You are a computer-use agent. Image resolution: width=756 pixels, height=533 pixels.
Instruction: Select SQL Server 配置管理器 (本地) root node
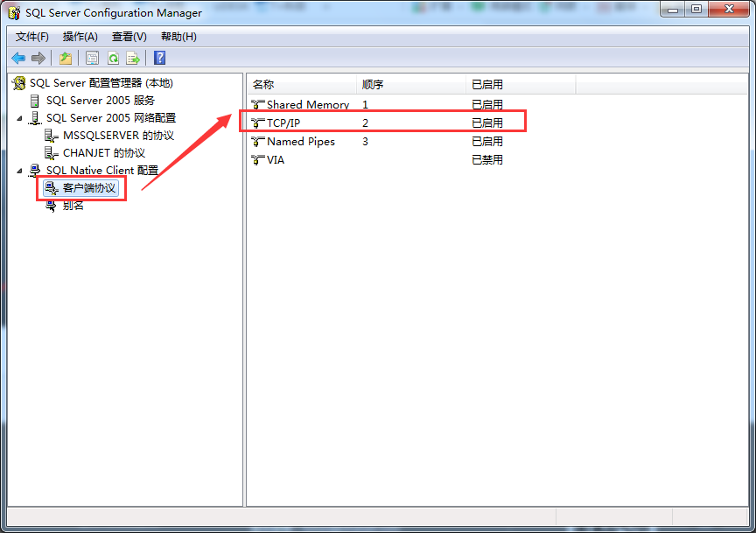pos(101,83)
